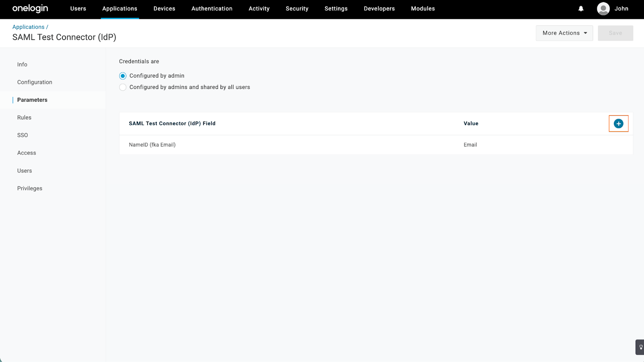Add a parameter with the plus icon
Screen dimensions: 644x362
click(x=618, y=124)
